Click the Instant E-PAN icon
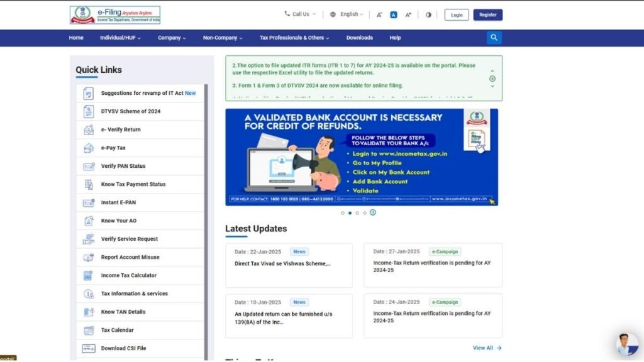The height and width of the screenshot is (362, 644). point(88,203)
